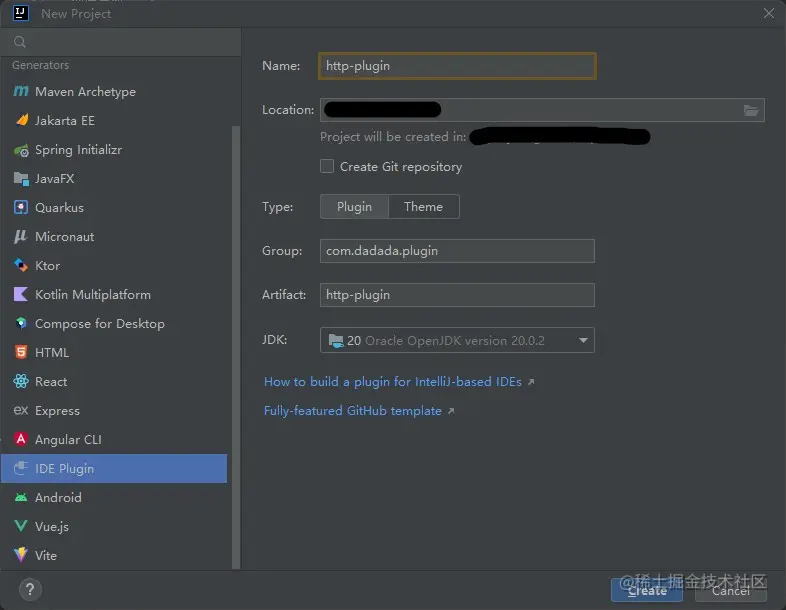The image size is (786, 610).
Task: Open help with question mark icon
Action: pos(30,589)
